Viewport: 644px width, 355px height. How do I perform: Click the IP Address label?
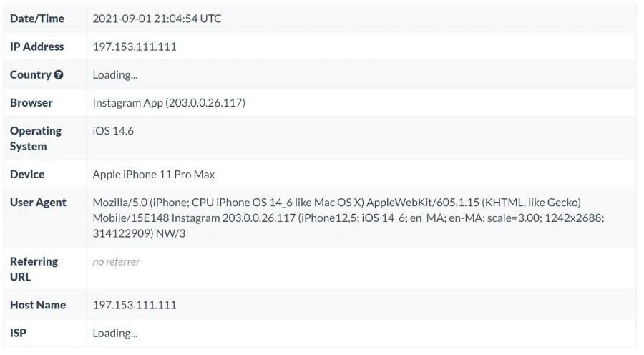37,47
